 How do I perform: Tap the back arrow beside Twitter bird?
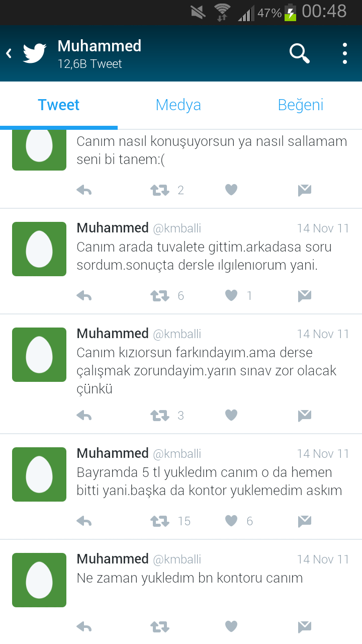(x=9, y=53)
